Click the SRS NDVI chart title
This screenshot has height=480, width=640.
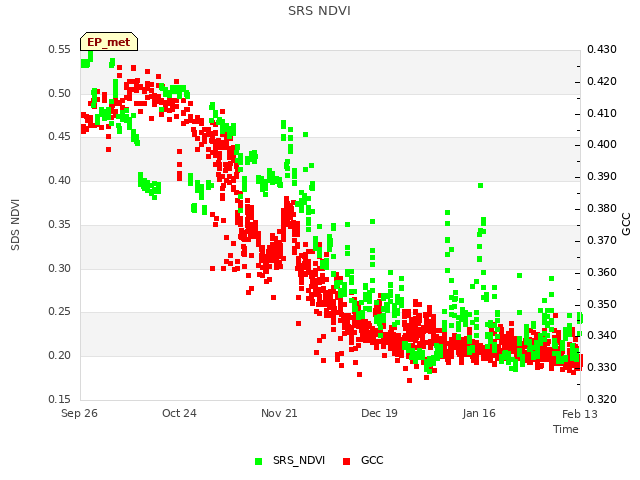(x=319, y=11)
